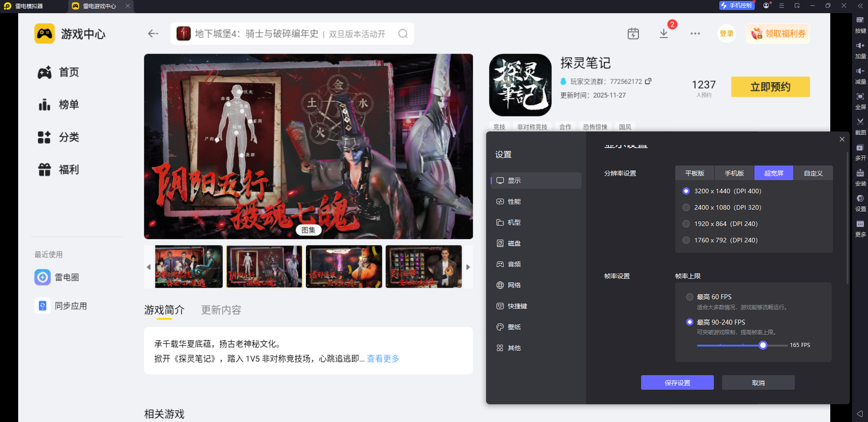Viewport: 868px width, 422px height.
Task: Open the 其他 settings section
Action: pos(536,348)
